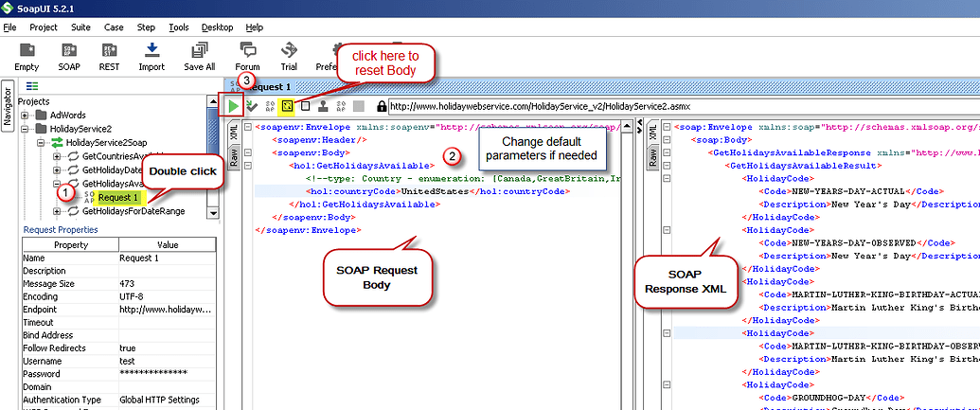Screen dimensions: 980x410
Task: Click the UnitedStates country code line
Action: (x=436, y=191)
